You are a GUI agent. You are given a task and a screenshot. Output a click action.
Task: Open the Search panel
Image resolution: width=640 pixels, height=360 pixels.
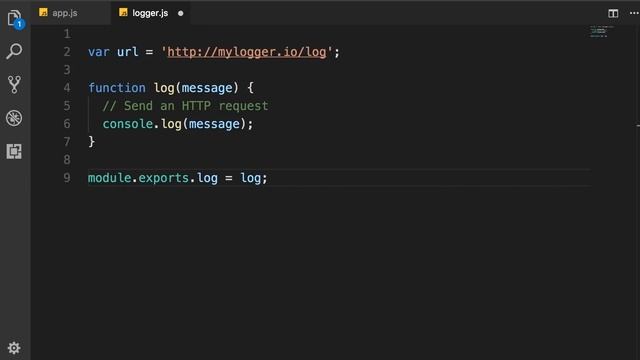[x=14, y=51]
